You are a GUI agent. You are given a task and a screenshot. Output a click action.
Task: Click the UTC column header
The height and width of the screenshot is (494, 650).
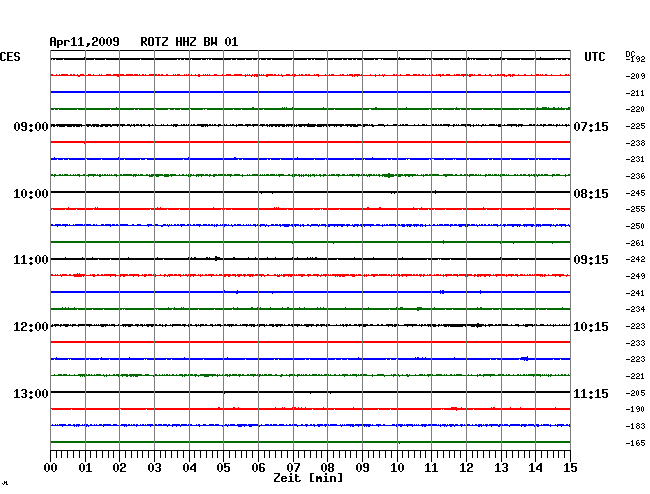594,57
